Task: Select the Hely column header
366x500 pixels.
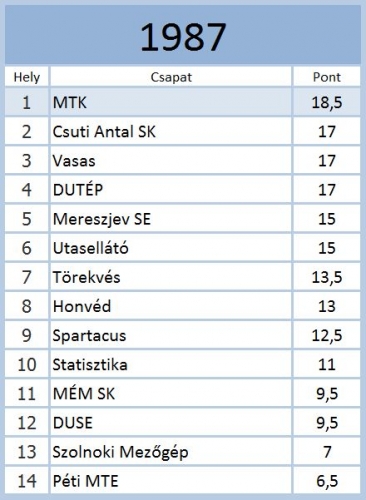Action: [x=27, y=77]
